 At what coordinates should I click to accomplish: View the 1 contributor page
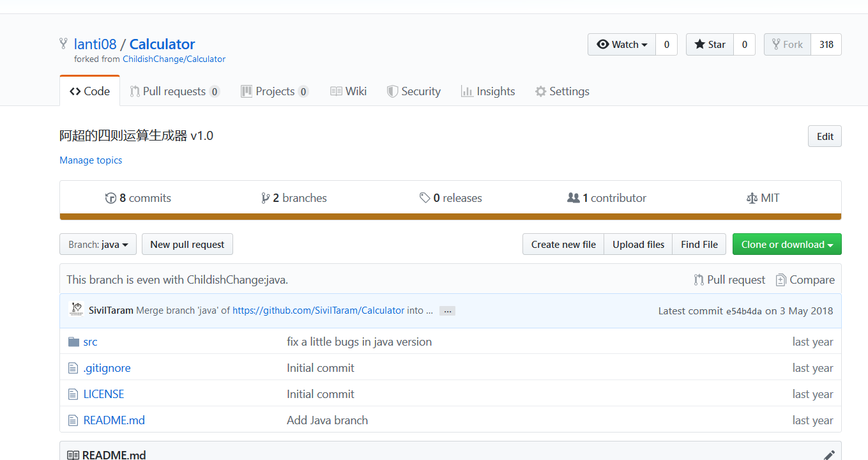[607, 198]
